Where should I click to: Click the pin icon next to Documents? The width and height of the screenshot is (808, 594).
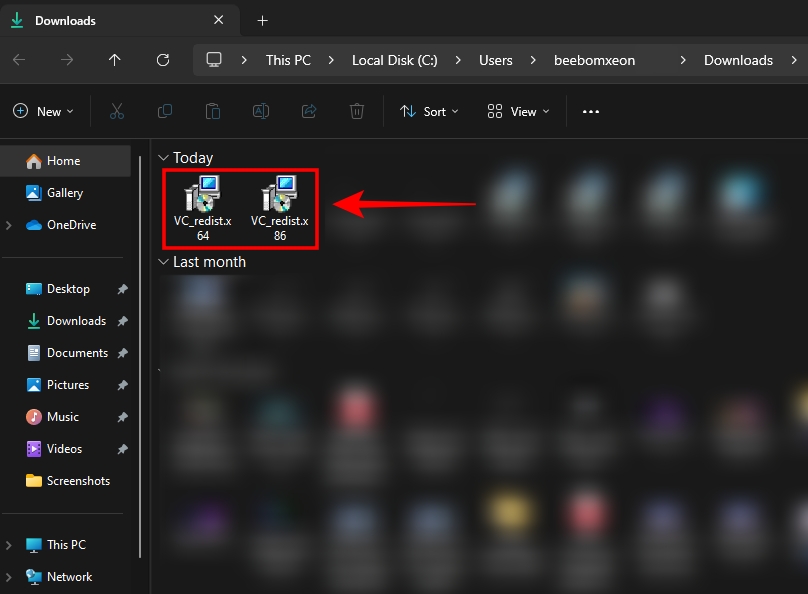click(122, 353)
